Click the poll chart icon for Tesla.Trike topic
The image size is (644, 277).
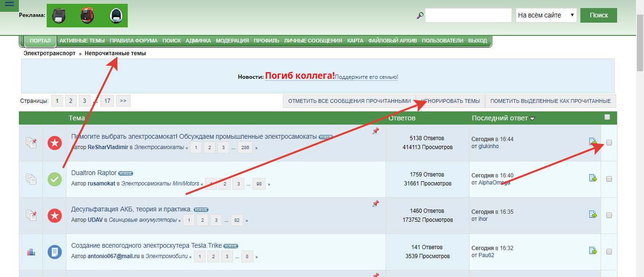coord(31,252)
